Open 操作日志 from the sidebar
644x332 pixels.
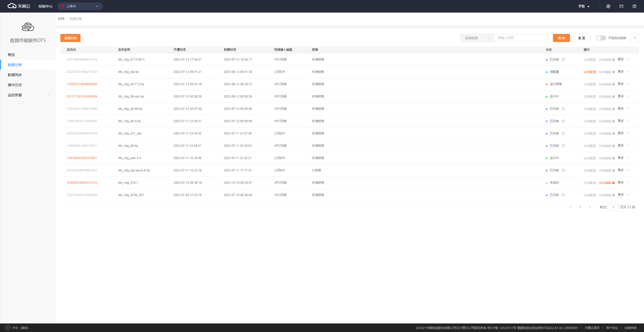point(15,85)
